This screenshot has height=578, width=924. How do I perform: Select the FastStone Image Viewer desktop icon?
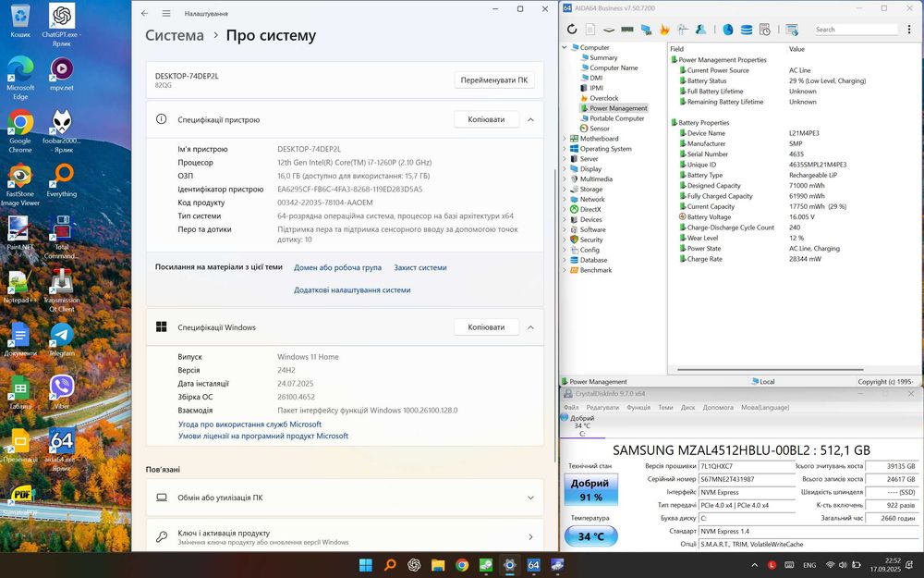point(20,184)
